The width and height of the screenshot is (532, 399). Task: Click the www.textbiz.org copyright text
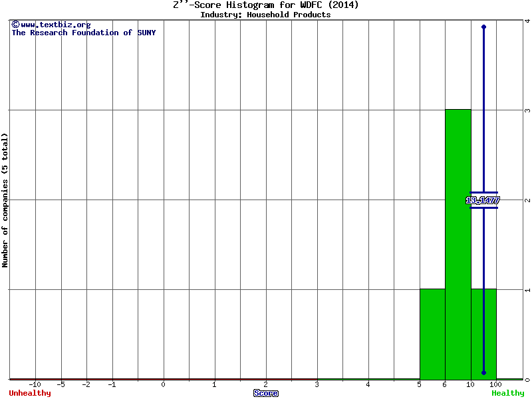(51, 25)
